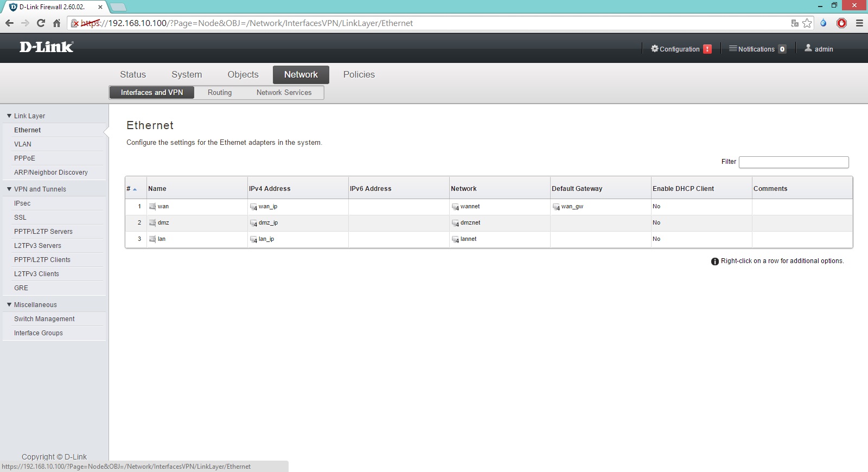Viewport: 868px width, 472px height.
Task: Open the Notifications list icon
Action: coord(732,49)
